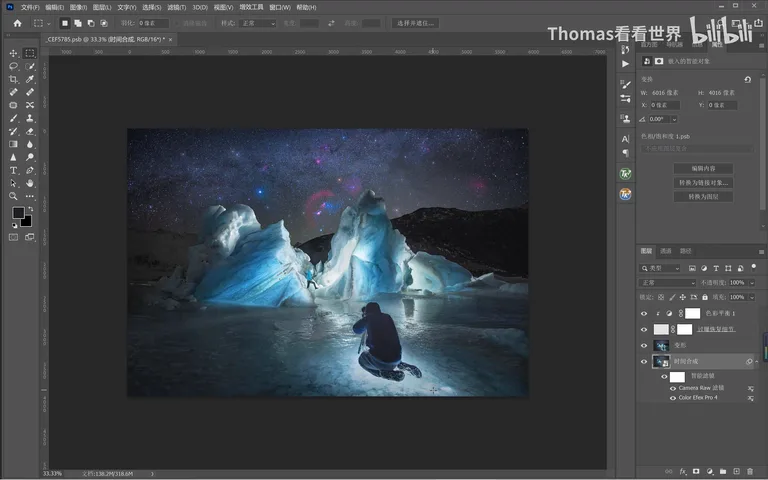Screen dimensions: 768x480
Task: Select the Lasso tool
Action: coord(13,66)
